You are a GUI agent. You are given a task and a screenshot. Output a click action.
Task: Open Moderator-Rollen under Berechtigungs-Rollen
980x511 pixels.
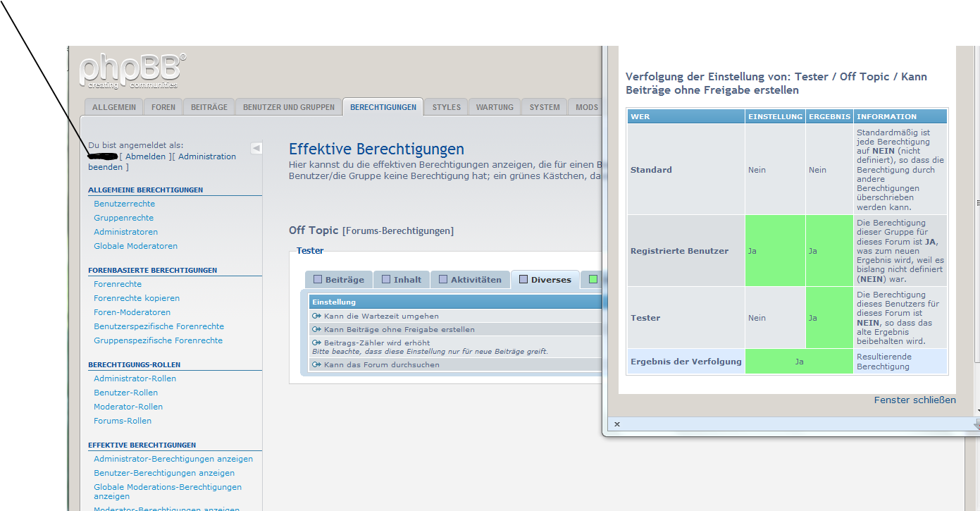coord(128,407)
